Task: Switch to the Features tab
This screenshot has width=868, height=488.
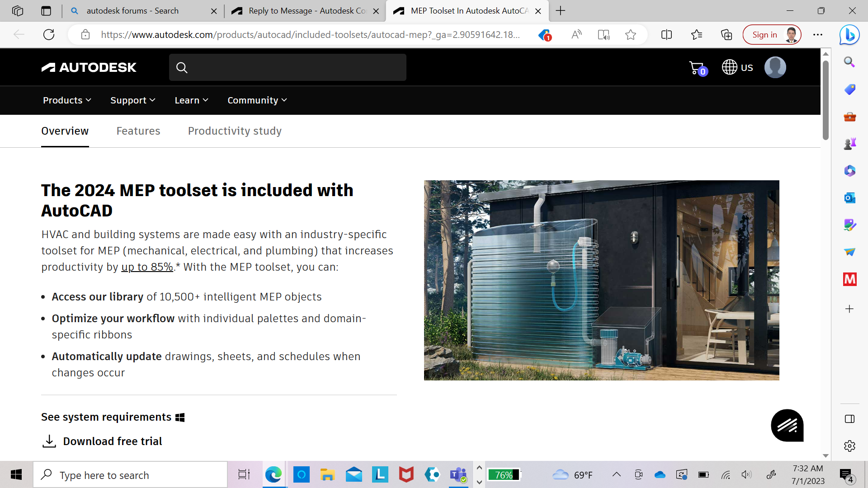Action: 138,131
